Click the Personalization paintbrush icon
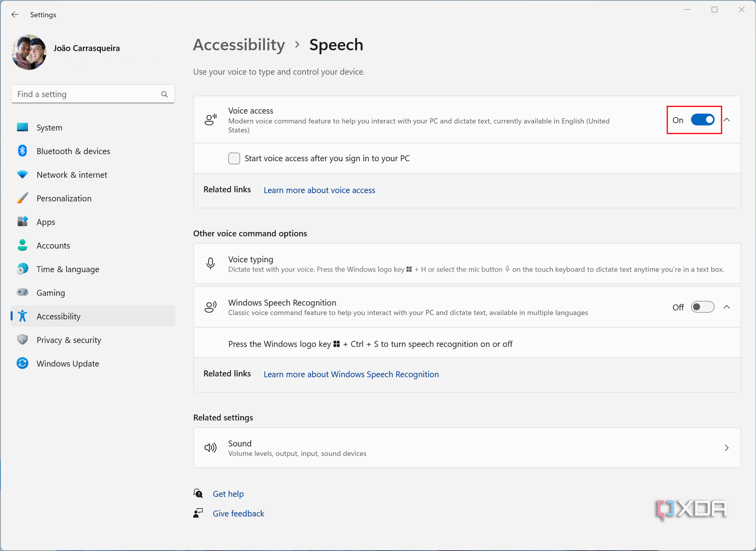Screen dimensions: 756x551 click(22, 198)
